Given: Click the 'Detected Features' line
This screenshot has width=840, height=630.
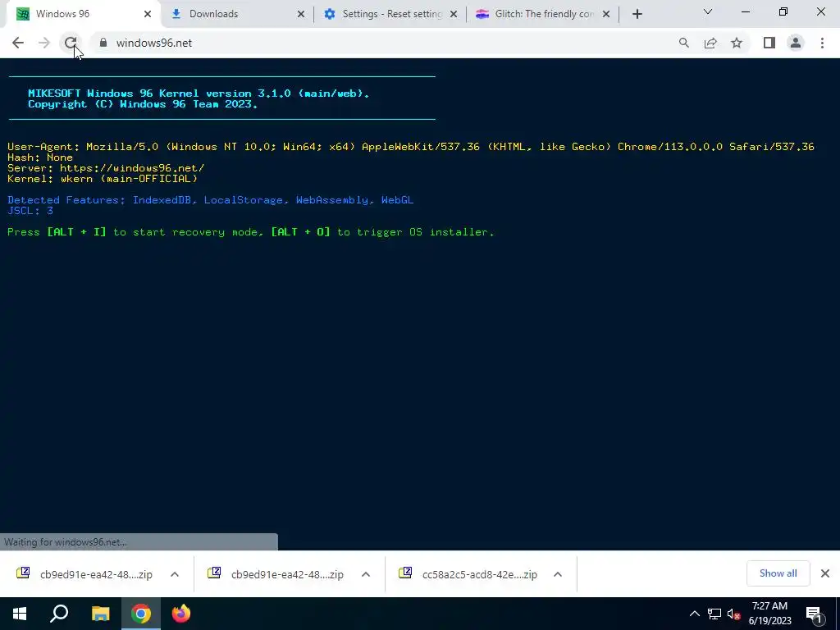Looking at the screenshot, I should 211,200.
